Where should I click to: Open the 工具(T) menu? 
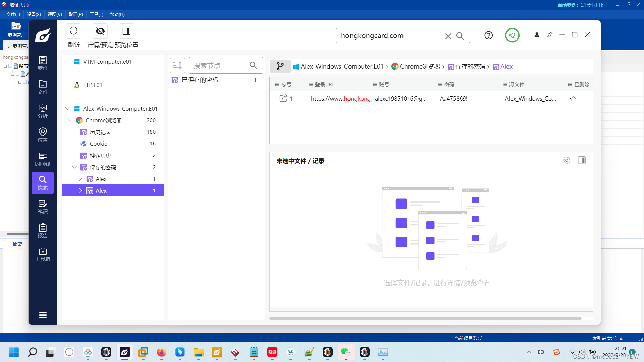click(96, 14)
